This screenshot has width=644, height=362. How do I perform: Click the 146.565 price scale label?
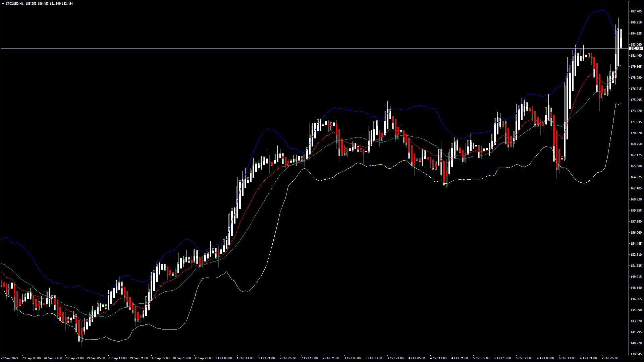coord(636,299)
